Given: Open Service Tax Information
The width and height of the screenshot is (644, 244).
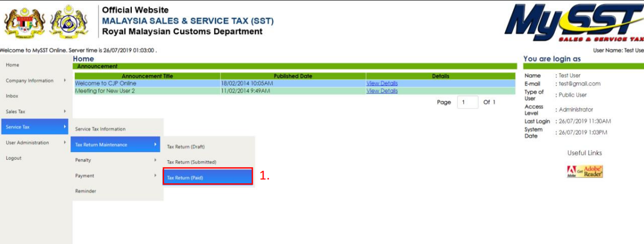Looking at the screenshot, I should (x=101, y=129).
